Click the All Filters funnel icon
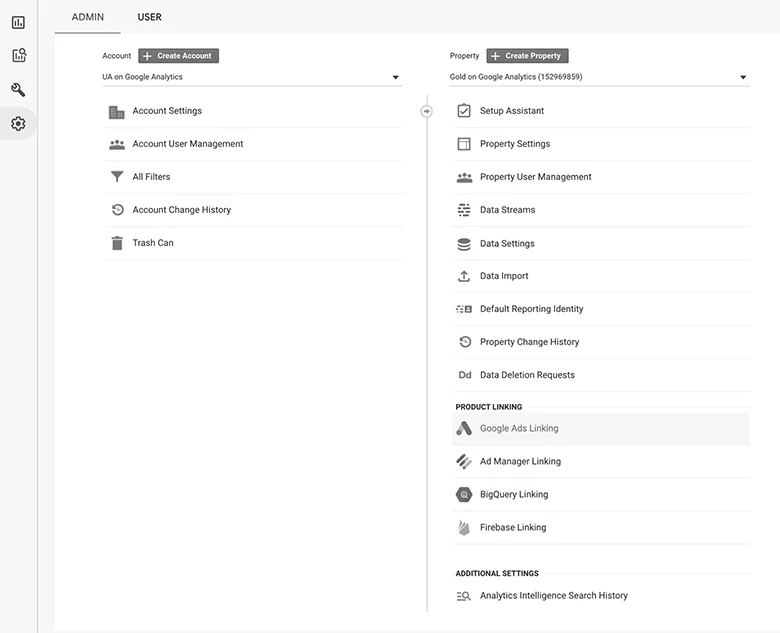Screen dimensions: 780x633 117,177
